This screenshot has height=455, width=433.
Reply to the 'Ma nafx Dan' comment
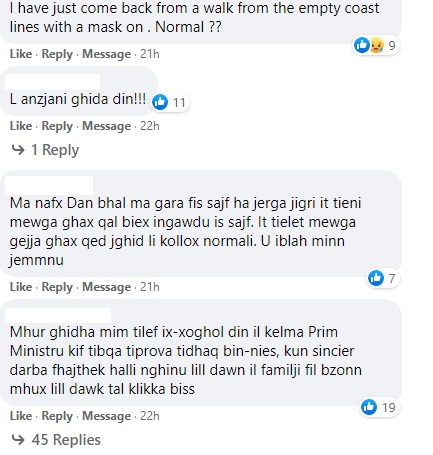tap(57, 287)
